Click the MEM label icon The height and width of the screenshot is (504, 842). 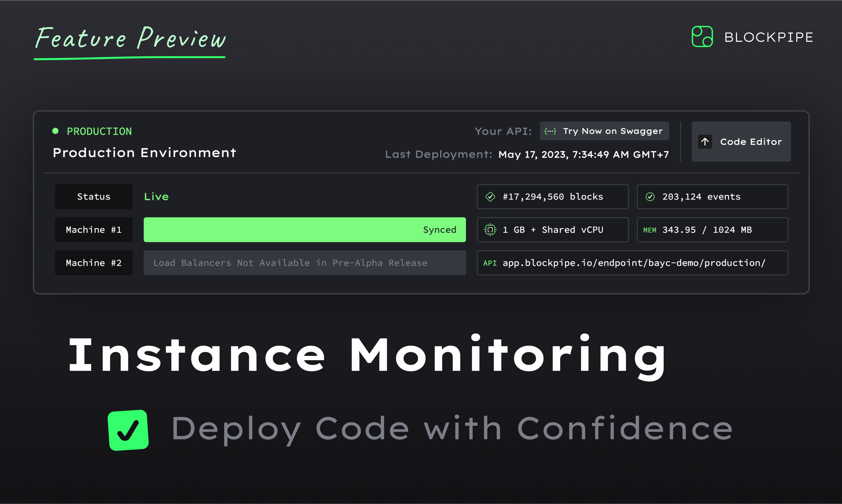[650, 230]
